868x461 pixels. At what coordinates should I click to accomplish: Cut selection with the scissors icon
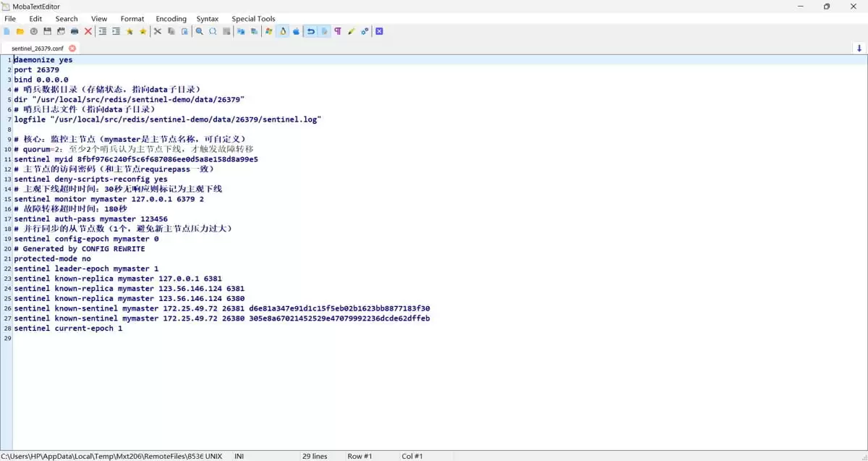pos(158,31)
